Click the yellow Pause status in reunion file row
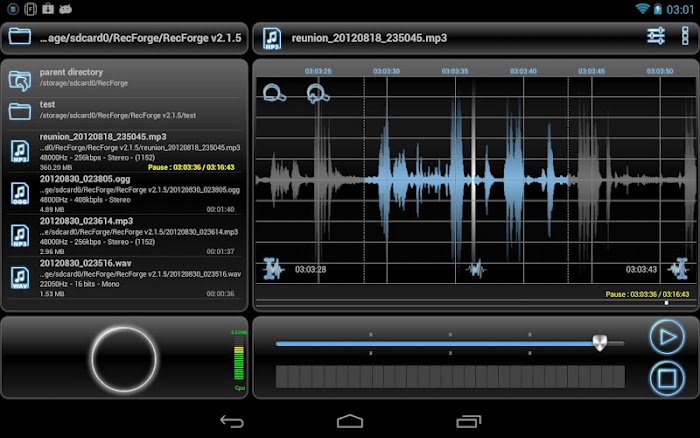This screenshot has height=438, width=700. (191, 167)
